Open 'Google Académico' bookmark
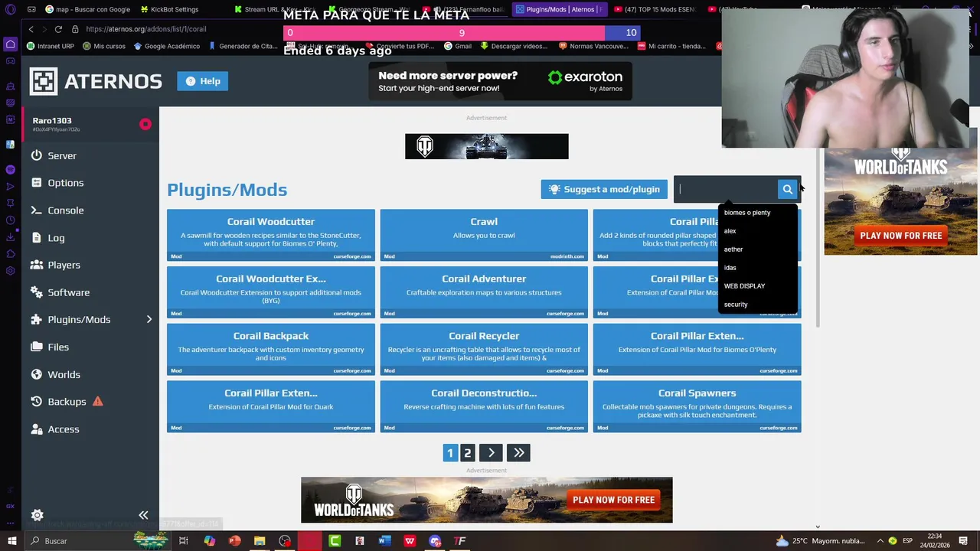 (166, 46)
